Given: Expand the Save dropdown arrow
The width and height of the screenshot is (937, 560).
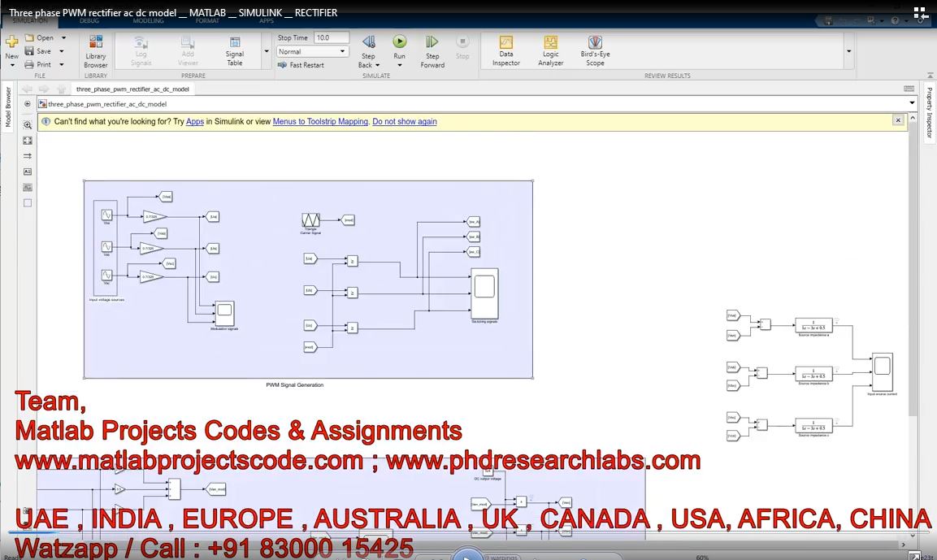Looking at the screenshot, I should click(62, 51).
